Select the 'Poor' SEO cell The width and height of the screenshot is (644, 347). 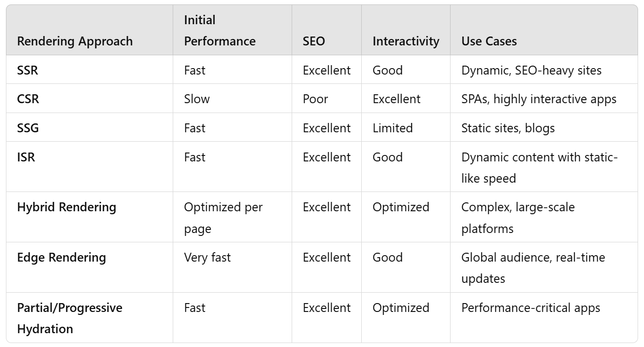tap(315, 99)
